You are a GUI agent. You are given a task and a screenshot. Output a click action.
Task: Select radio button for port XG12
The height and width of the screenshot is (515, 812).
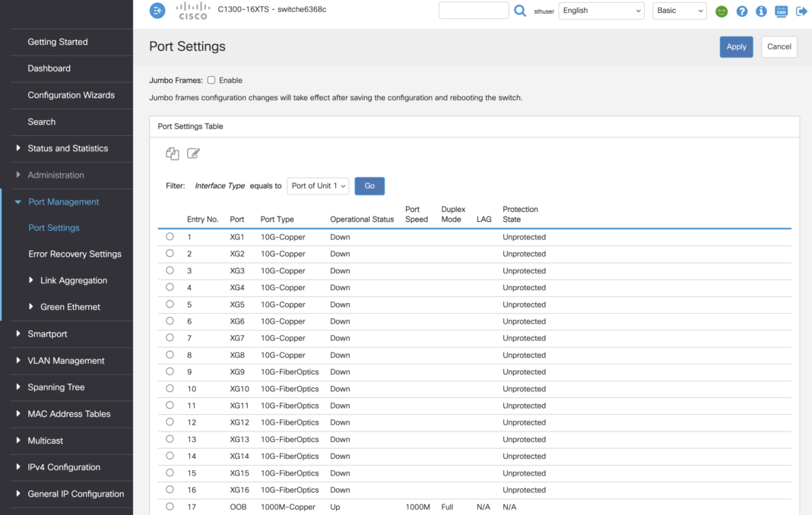(x=170, y=422)
